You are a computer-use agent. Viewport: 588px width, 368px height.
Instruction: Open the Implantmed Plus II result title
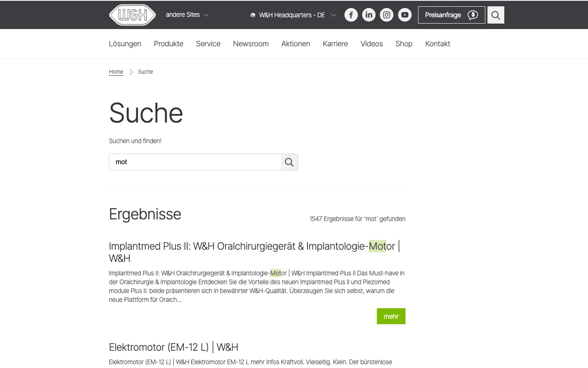click(254, 252)
